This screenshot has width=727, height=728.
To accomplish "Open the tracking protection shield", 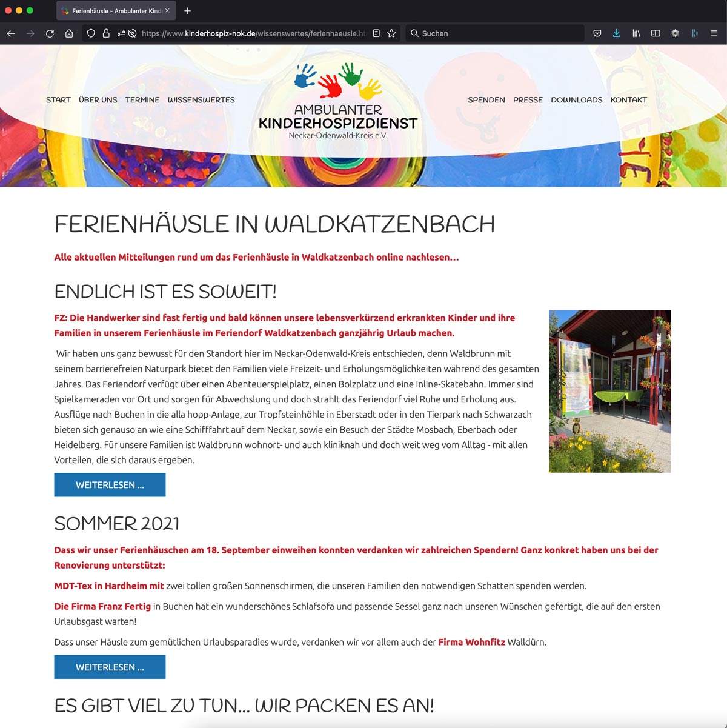I will (x=91, y=33).
